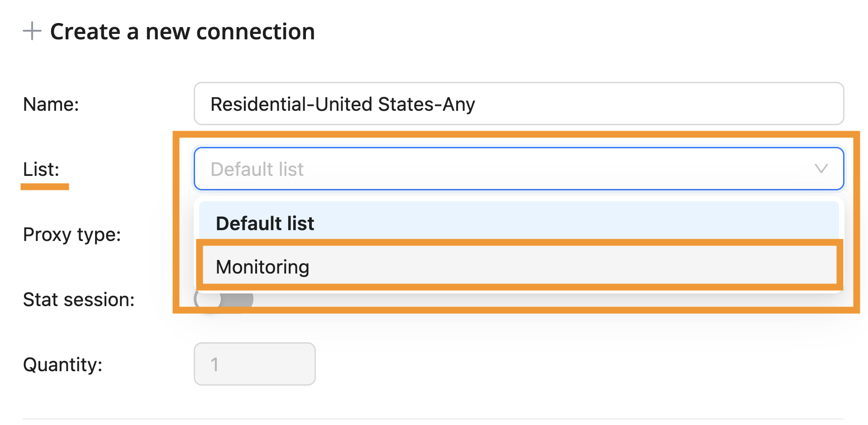Click the Create a new connection heading
The height and width of the screenshot is (425, 868).
[x=182, y=32]
